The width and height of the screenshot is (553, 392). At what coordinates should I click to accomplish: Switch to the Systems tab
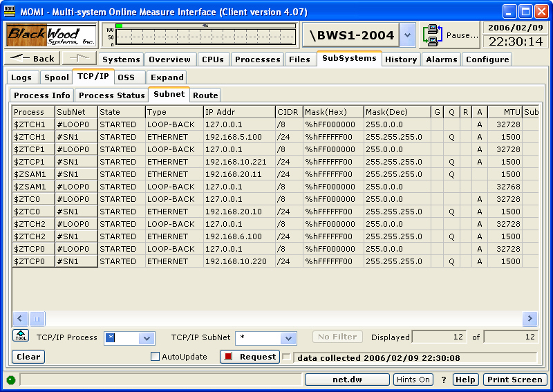point(121,59)
